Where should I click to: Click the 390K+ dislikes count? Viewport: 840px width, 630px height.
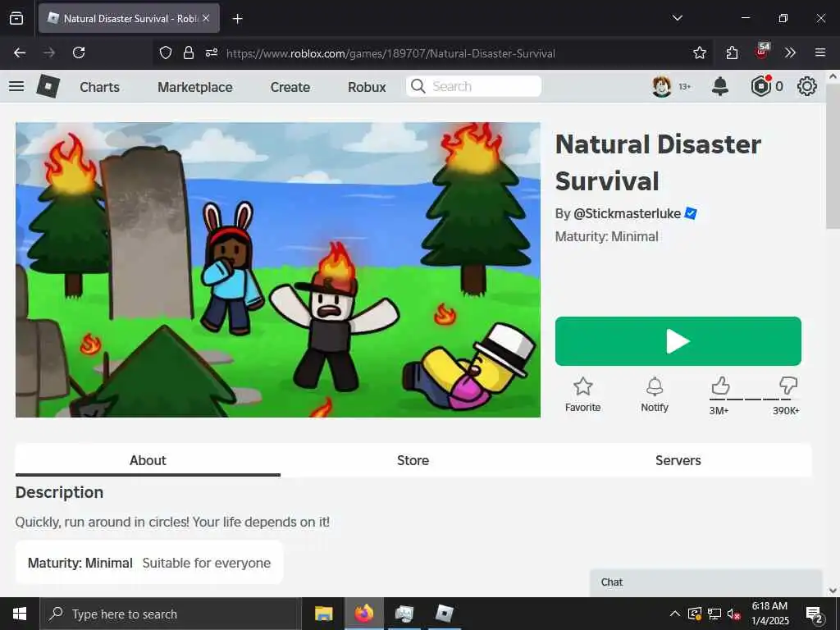(x=786, y=411)
